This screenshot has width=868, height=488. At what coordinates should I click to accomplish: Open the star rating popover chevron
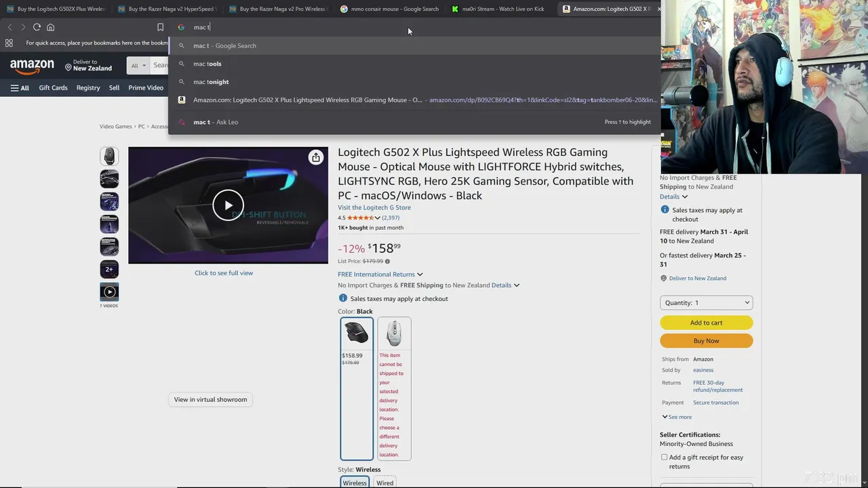click(x=377, y=218)
